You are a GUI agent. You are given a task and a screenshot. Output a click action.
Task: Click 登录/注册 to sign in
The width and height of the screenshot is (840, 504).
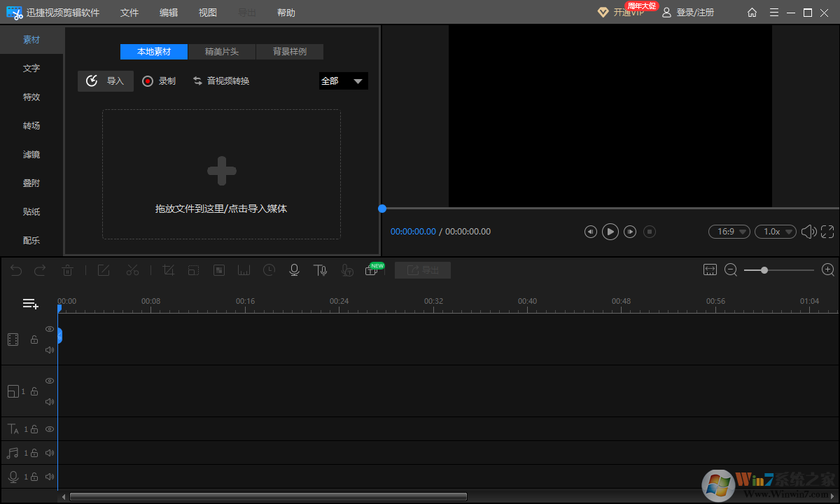(x=688, y=13)
